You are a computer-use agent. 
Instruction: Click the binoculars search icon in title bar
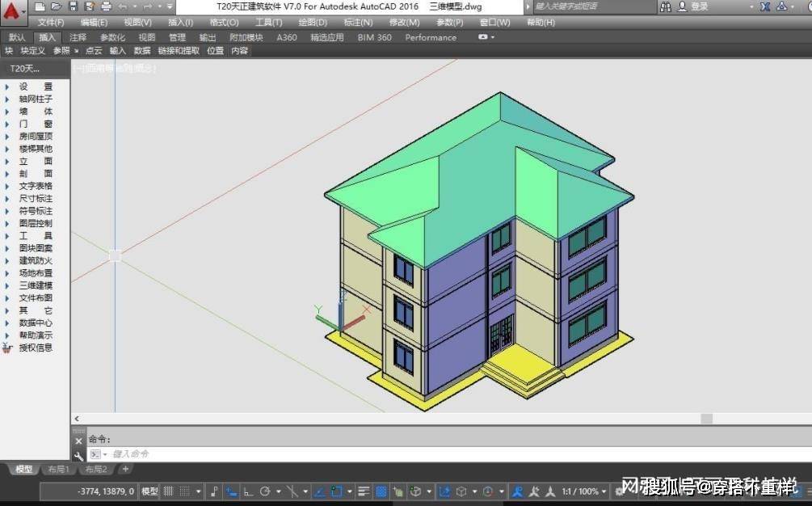point(666,6)
